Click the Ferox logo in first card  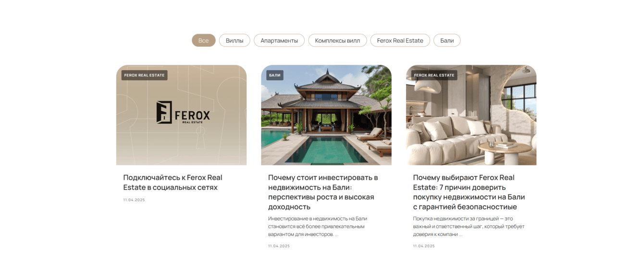[x=183, y=113]
